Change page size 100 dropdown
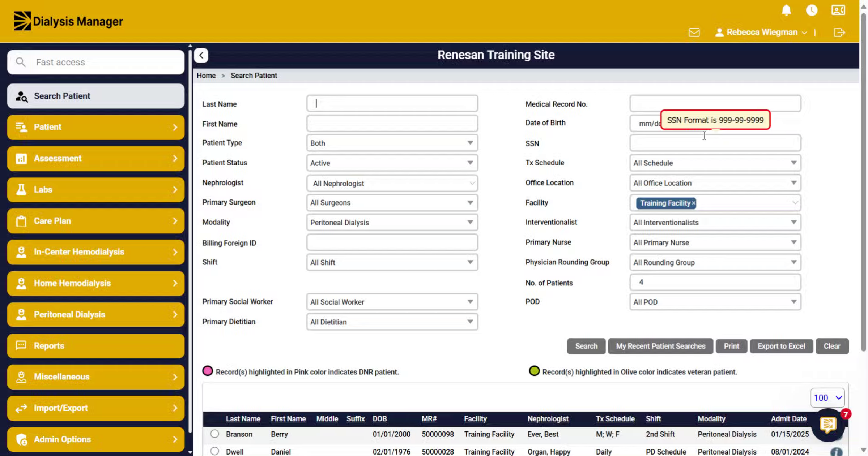868x456 pixels. tap(827, 398)
